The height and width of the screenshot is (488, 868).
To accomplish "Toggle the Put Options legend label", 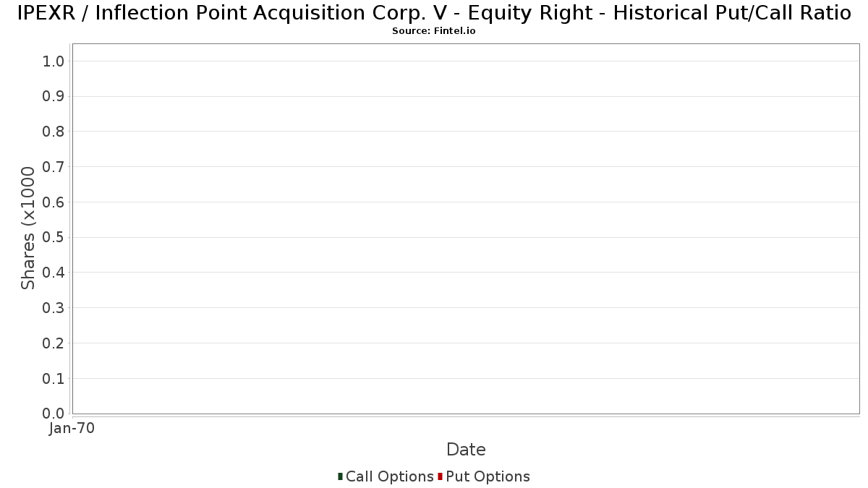I will [x=488, y=476].
